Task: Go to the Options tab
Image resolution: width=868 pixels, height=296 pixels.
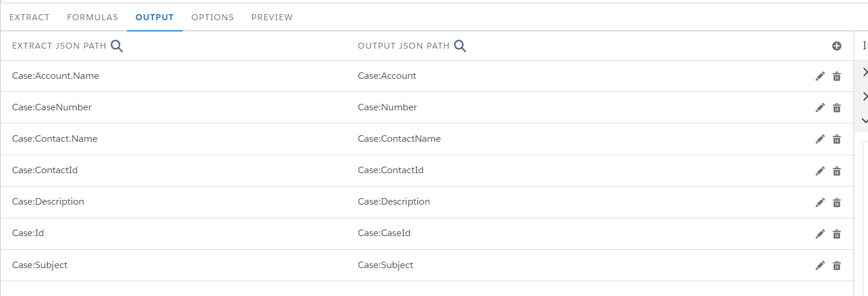Action: tap(212, 17)
